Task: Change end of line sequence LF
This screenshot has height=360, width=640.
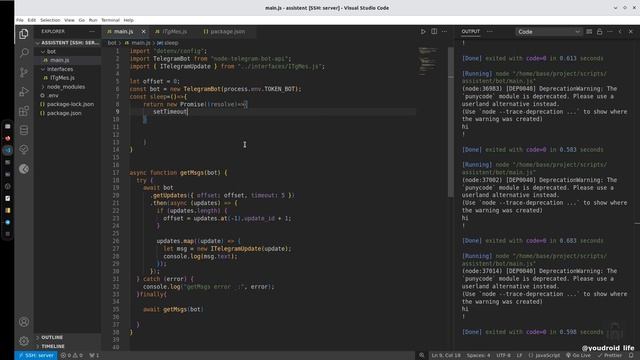Action: (x=519, y=356)
